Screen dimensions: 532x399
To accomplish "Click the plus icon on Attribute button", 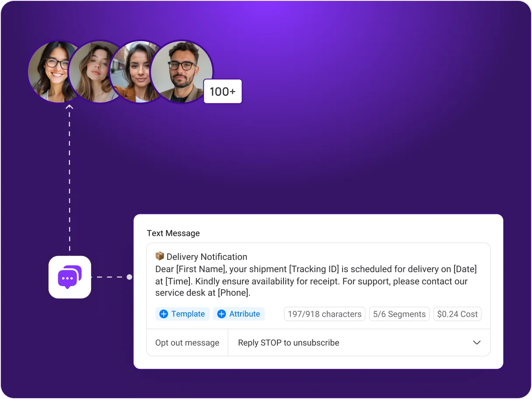I will pyautogui.click(x=222, y=314).
